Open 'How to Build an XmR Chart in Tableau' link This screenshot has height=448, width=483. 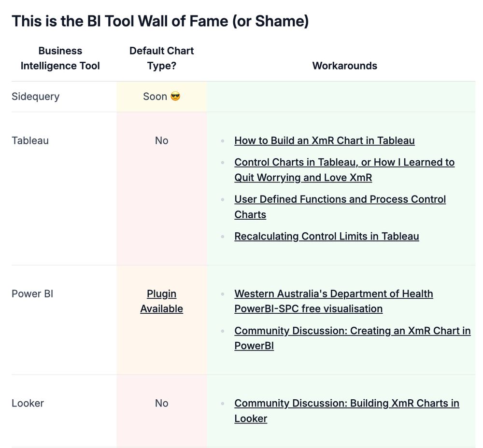(325, 140)
